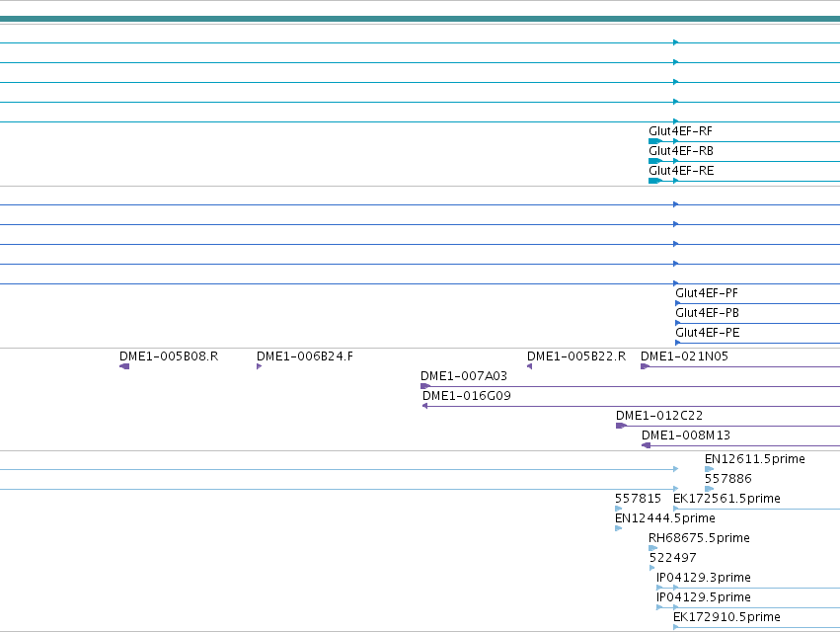
Task: Select the DME1-012C22 clone feature
Action: click(659, 416)
